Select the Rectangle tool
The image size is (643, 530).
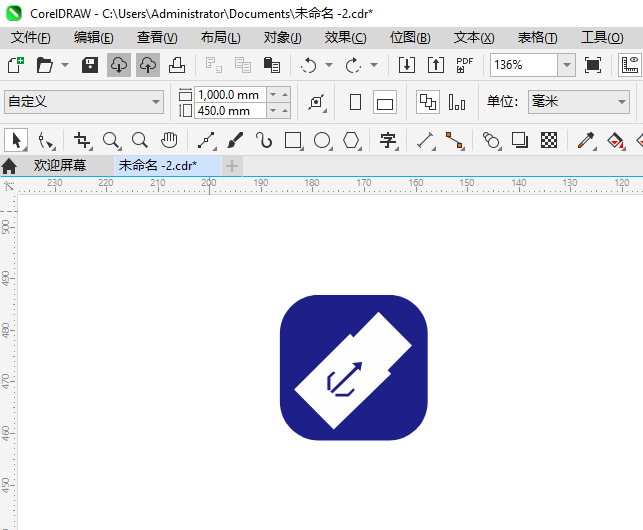click(293, 140)
